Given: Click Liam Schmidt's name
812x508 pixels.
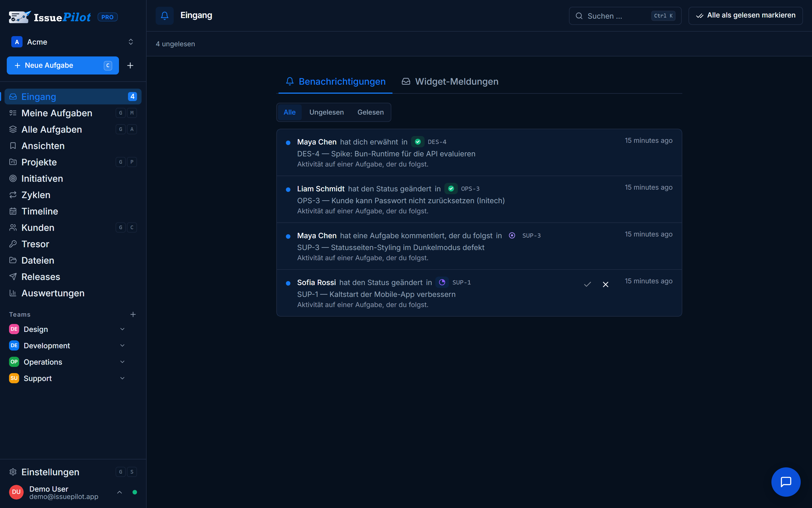Looking at the screenshot, I should coord(321,189).
